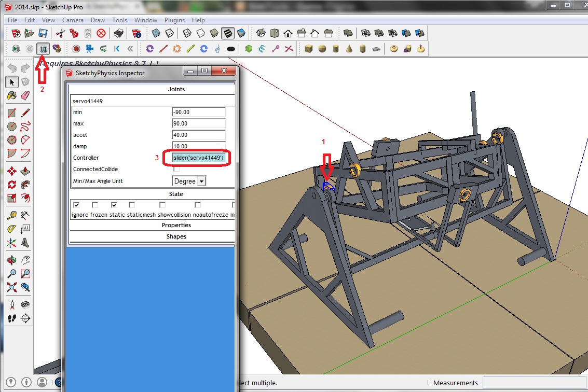Select the Tape Measure tool
Screen dimensions: 588x392
pyautogui.click(x=11, y=215)
